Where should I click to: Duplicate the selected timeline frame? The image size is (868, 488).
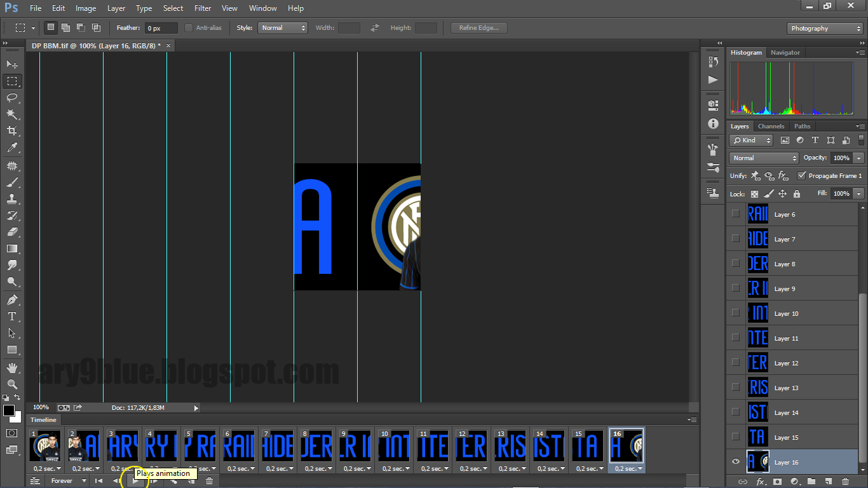pos(191,481)
